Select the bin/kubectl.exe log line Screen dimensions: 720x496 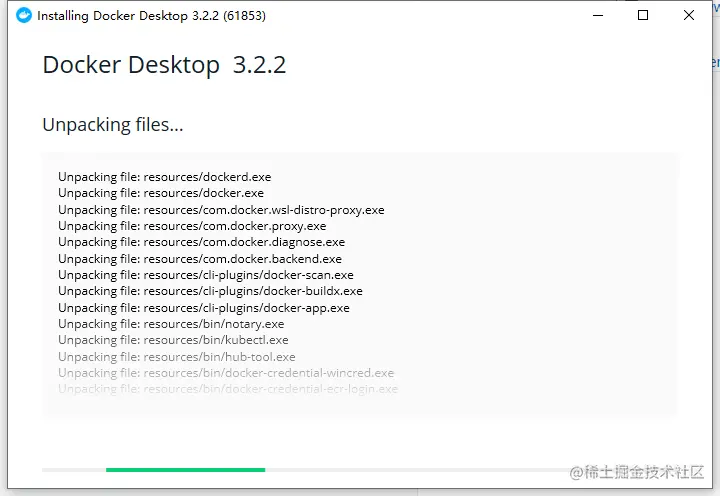pyautogui.click(x=173, y=340)
